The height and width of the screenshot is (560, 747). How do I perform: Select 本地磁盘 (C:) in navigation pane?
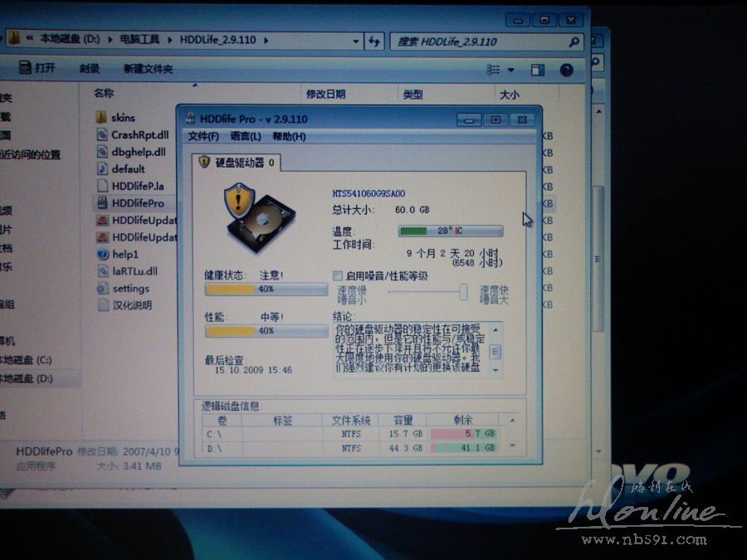tap(27, 359)
